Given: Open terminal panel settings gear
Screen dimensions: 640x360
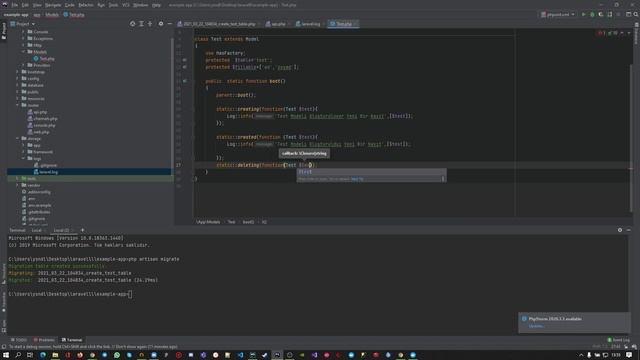Looking at the screenshot, I should [620, 230].
